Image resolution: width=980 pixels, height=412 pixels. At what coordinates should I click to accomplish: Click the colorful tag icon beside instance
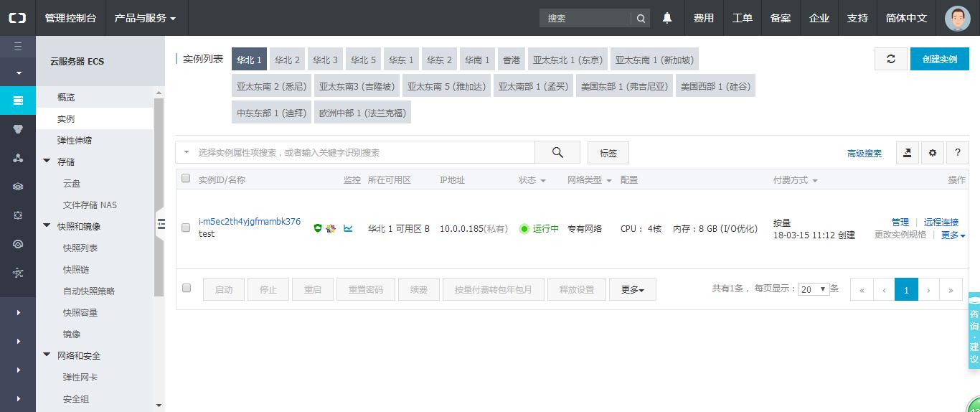tap(331, 228)
